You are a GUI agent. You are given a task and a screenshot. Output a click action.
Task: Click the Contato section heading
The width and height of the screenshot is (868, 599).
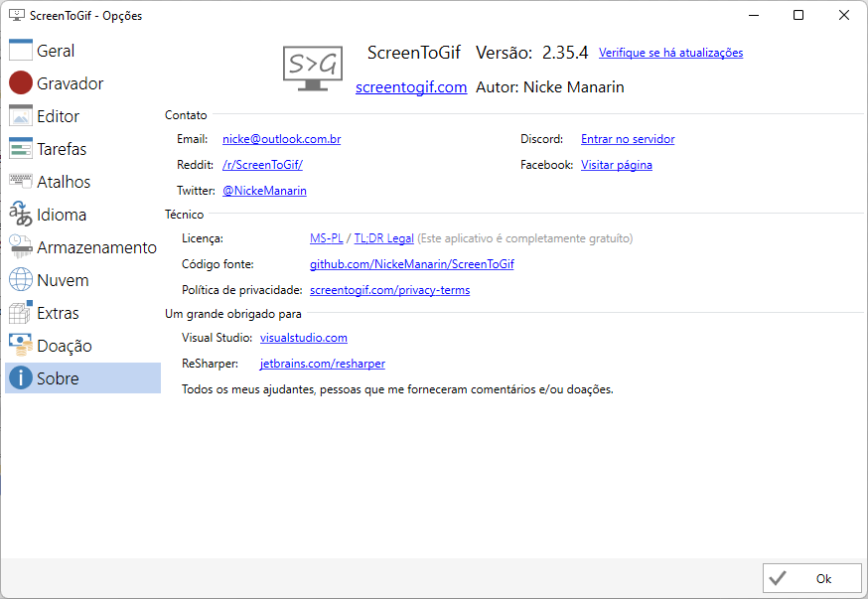186,115
